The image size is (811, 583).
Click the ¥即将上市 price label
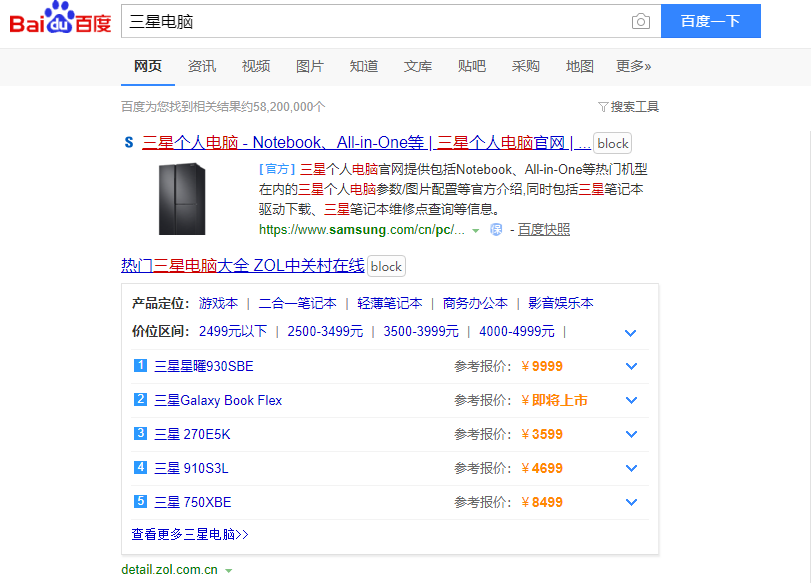554,400
